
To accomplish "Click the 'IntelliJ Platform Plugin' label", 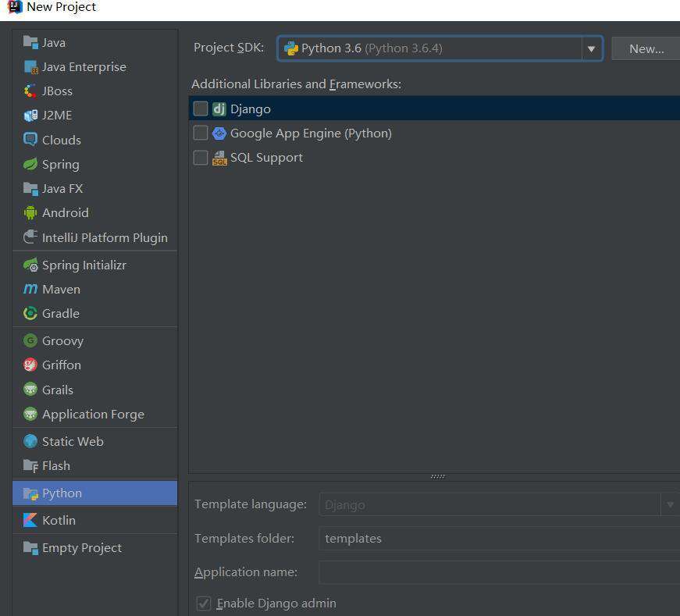I will [x=105, y=237].
